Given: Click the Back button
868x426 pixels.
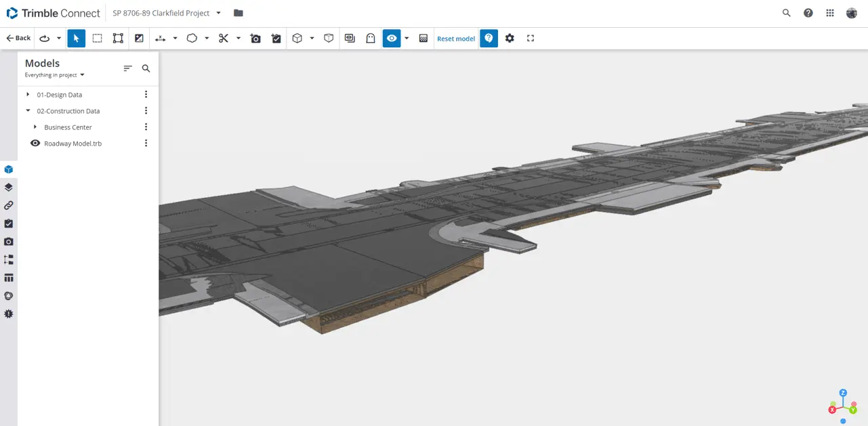Looking at the screenshot, I should point(17,38).
